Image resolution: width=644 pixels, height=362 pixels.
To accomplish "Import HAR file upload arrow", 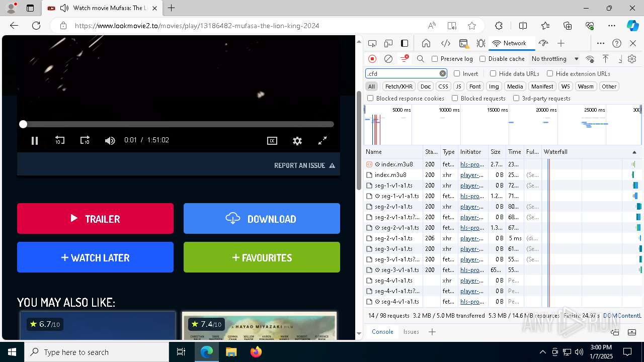I will [606, 59].
